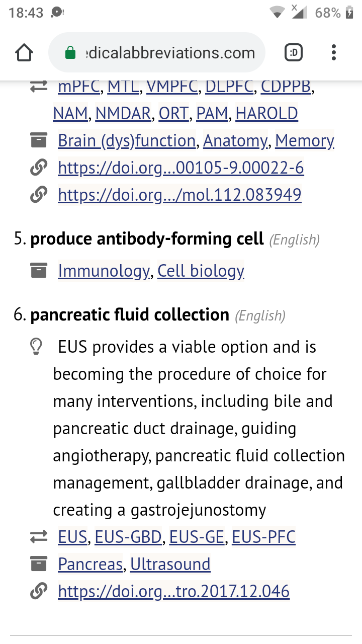
Task: Open the EUS-PFC abbreviation link
Action: (263, 537)
